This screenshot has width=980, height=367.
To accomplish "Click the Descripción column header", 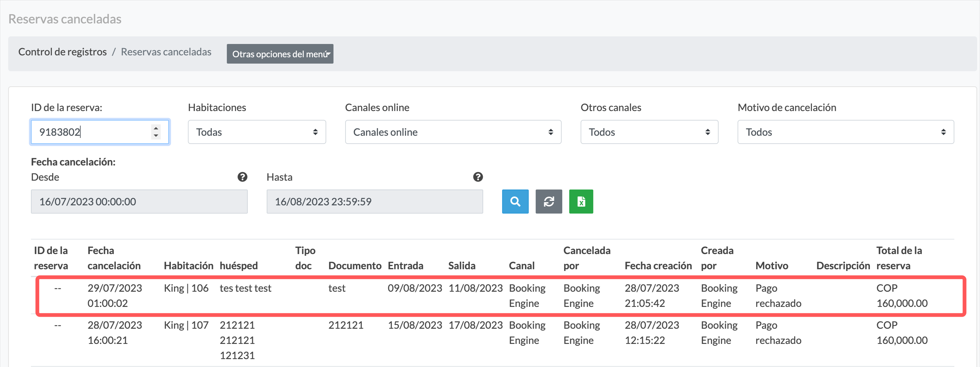I will pos(843,265).
